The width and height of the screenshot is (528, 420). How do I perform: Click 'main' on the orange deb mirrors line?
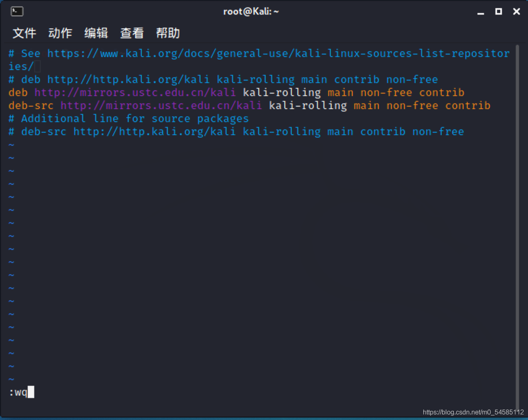[x=341, y=92]
